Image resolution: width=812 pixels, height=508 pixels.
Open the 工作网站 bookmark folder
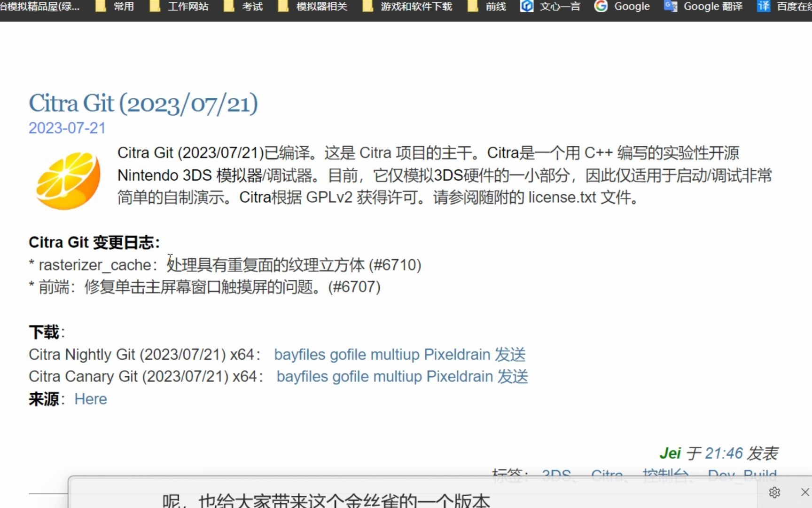coord(179,7)
